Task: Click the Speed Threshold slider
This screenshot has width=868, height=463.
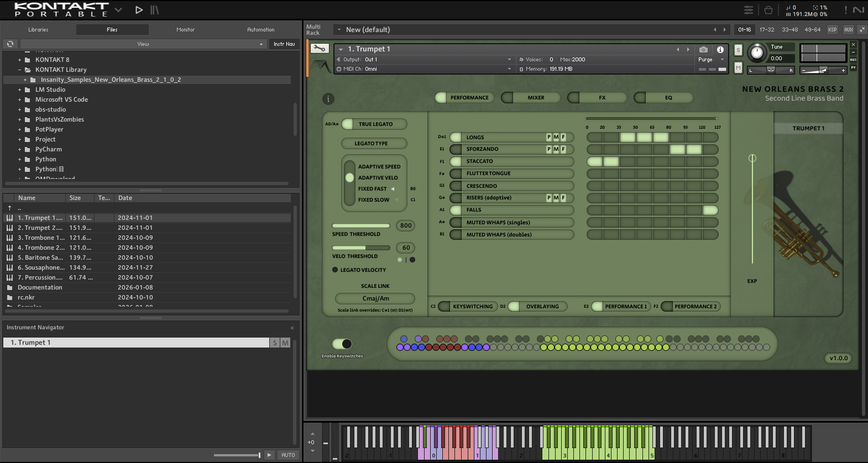Action: pos(361,226)
